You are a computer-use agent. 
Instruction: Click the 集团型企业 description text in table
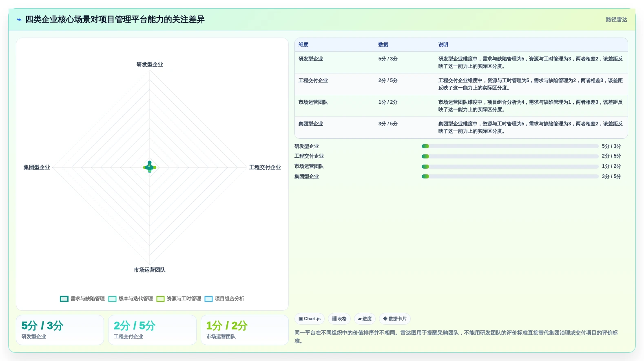[531, 127]
